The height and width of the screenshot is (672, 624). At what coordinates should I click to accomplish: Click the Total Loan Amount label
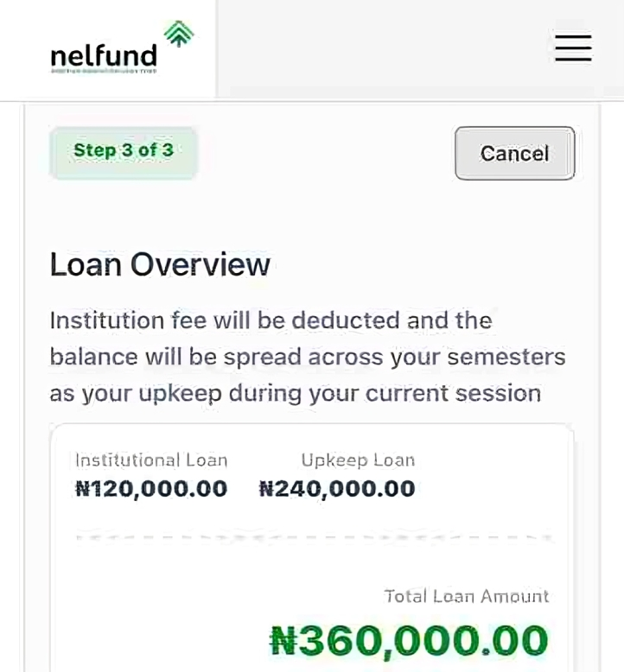pyautogui.click(x=467, y=596)
